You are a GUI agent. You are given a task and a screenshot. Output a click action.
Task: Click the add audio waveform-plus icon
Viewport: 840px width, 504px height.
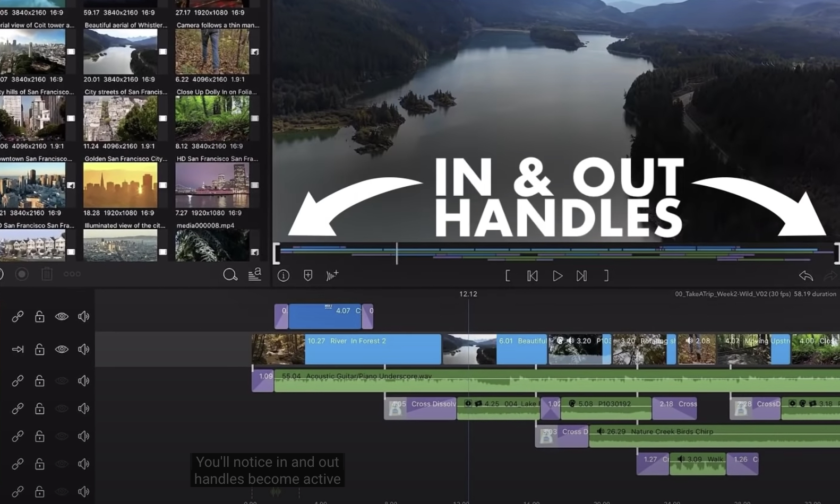click(x=332, y=275)
